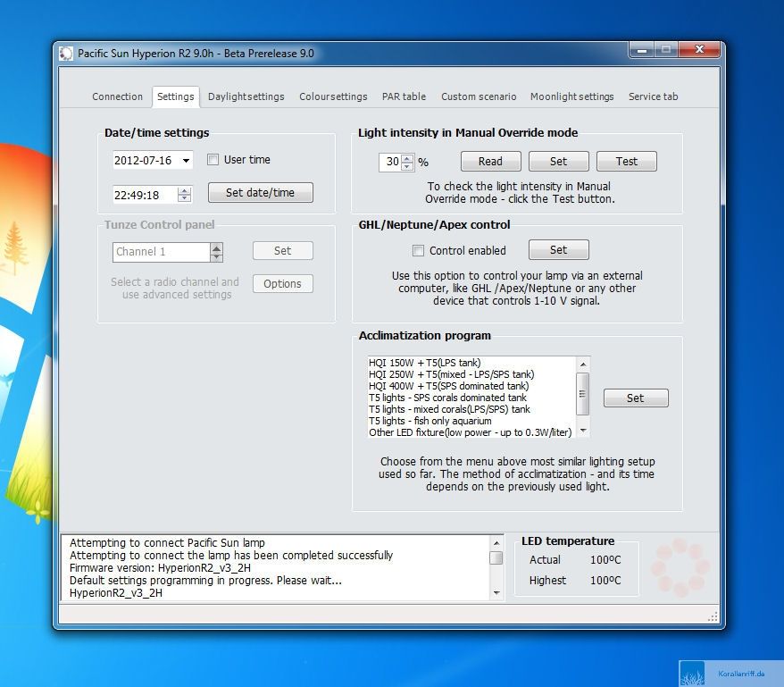Click log panel scroll down arrow
Screen dimensions: 784x687
[x=496, y=592]
